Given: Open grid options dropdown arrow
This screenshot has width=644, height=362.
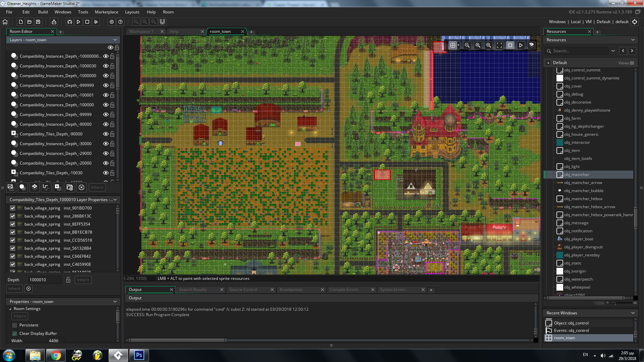Looking at the screenshot, I should click(458, 45).
